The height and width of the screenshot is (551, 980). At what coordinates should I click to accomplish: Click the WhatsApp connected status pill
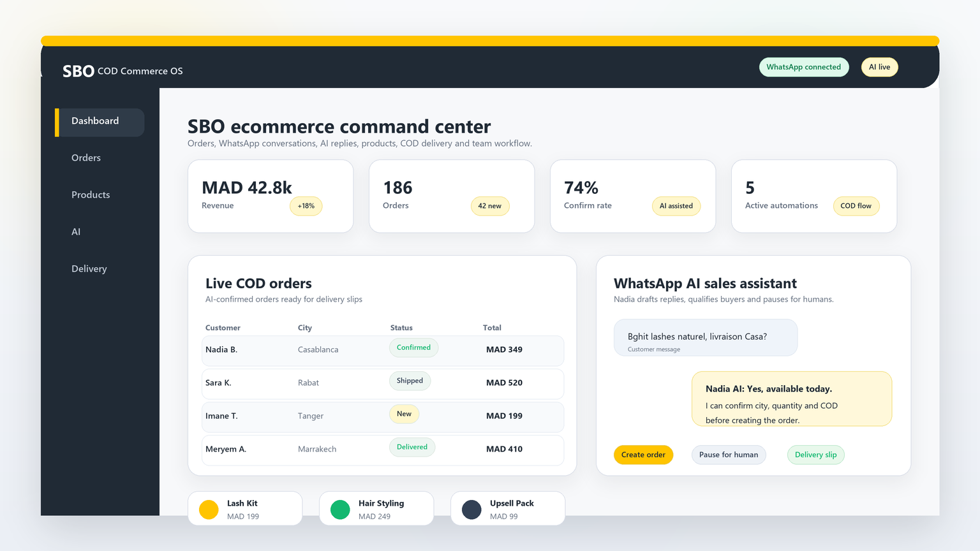pos(804,67)
